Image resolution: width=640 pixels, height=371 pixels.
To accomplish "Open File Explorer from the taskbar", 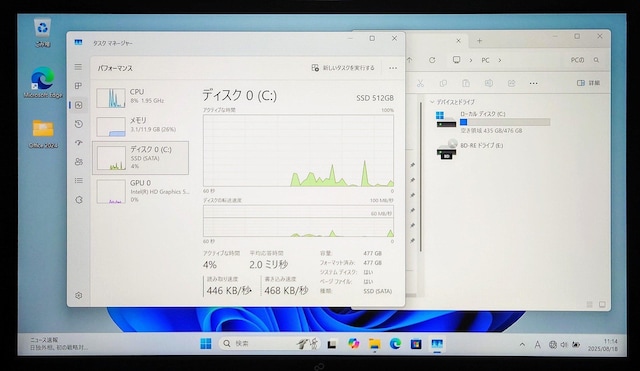I will 374,344.
